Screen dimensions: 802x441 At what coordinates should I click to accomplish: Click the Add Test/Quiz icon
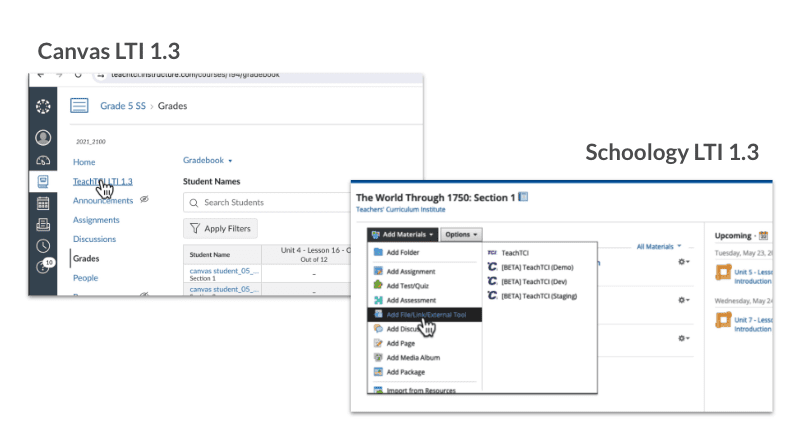point(378,285)
